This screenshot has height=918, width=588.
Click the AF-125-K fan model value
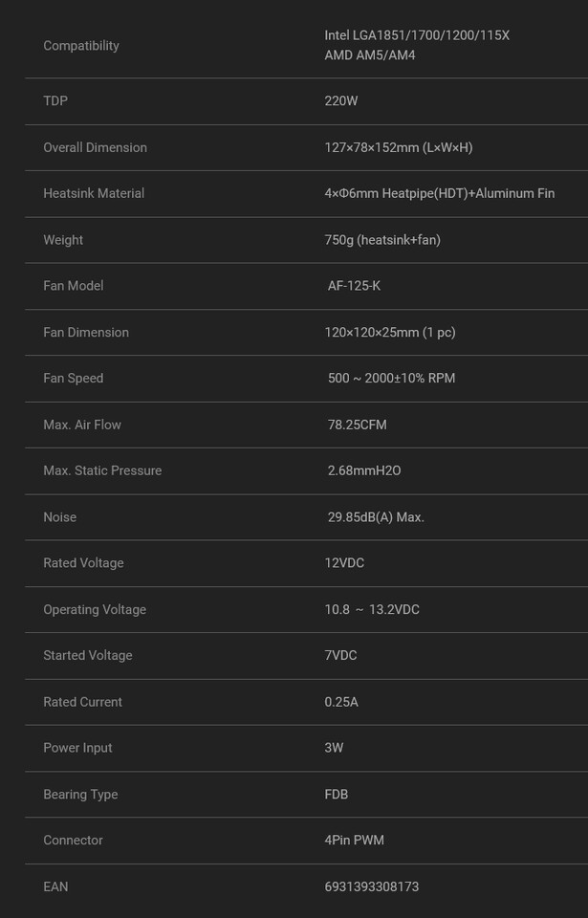(354, 286)
